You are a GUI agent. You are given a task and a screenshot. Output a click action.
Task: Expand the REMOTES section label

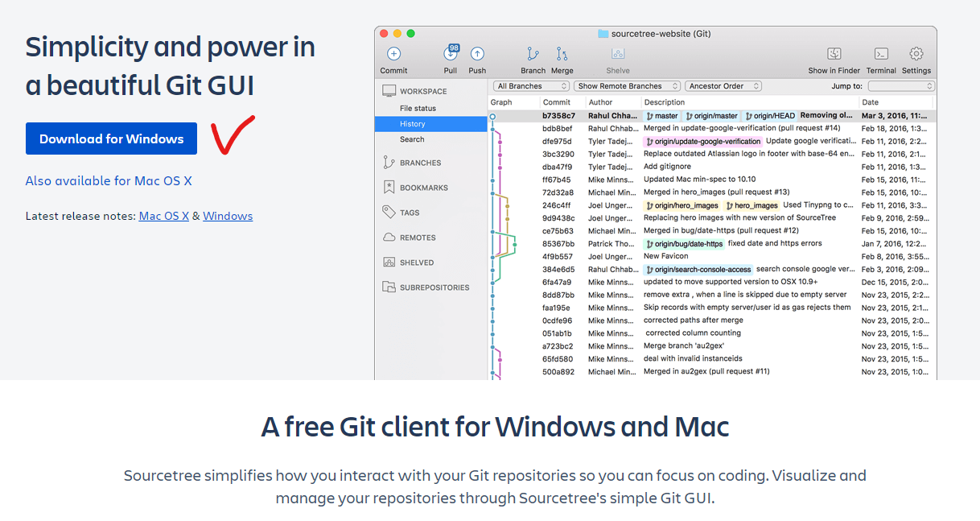pyautogui.click(x=418, y=238)
